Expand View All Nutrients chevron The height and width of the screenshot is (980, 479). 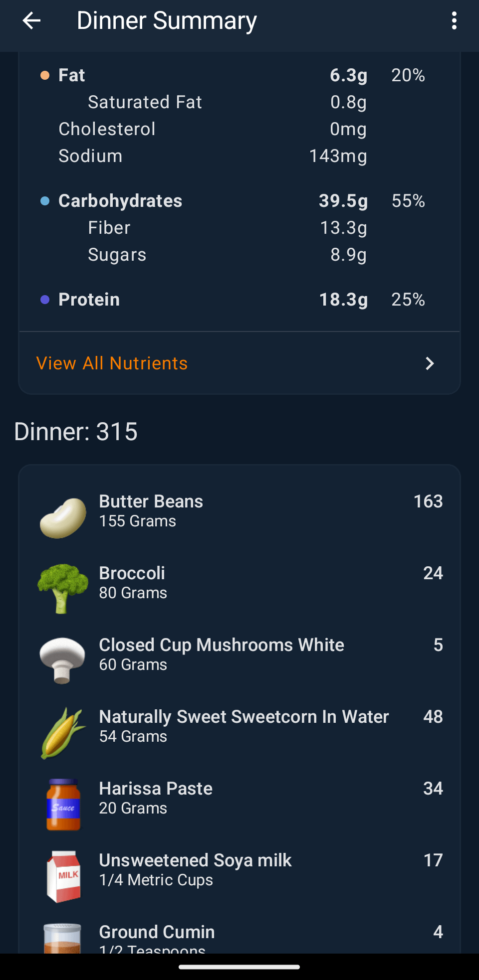430,363
